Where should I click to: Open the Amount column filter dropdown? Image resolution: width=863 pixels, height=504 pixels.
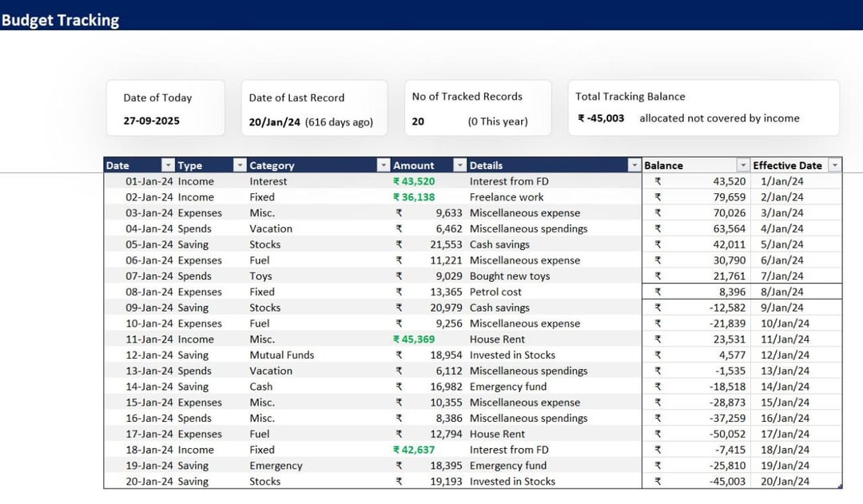tap(459, 165)
